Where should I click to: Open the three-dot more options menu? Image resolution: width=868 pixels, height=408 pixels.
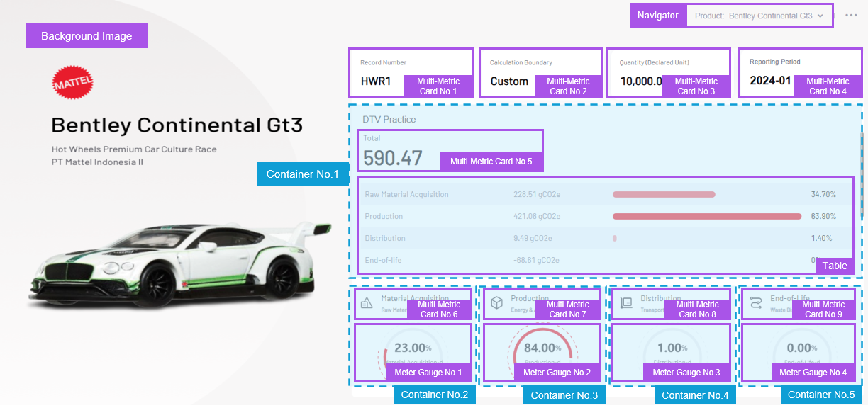coord(851,16)
